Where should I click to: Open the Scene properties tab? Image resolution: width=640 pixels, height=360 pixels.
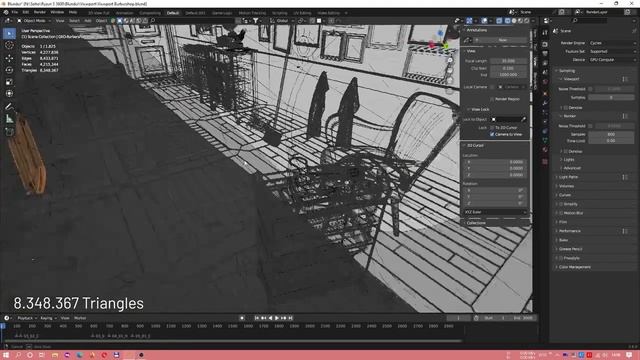(x=545, y=73)
